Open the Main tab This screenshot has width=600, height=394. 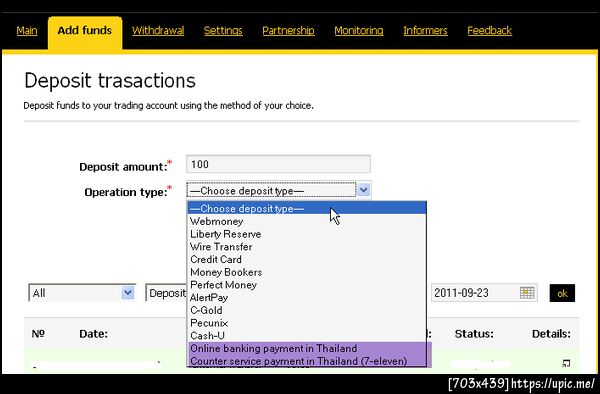(27, 31)
